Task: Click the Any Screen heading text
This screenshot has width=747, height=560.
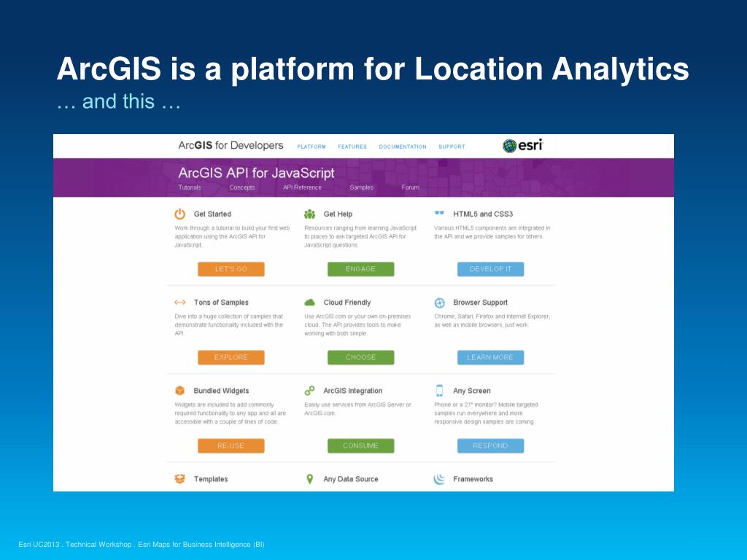Action: [x=472, y=391]
